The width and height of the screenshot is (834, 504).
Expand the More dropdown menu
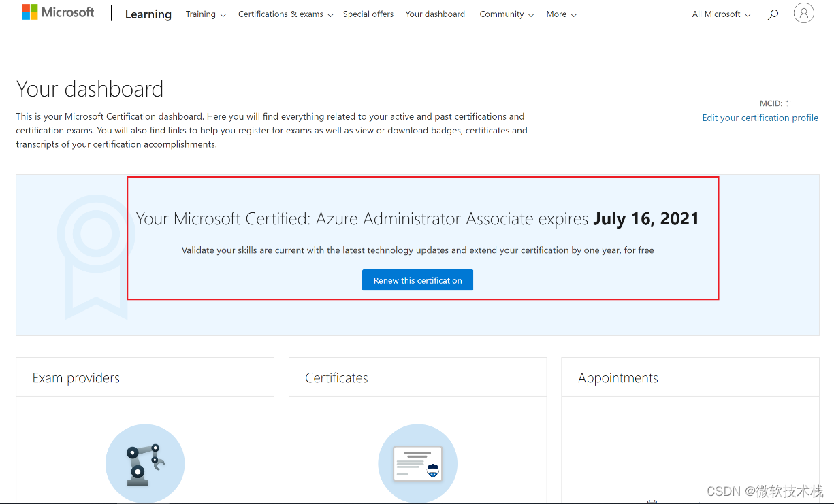(x=561, y=14)
